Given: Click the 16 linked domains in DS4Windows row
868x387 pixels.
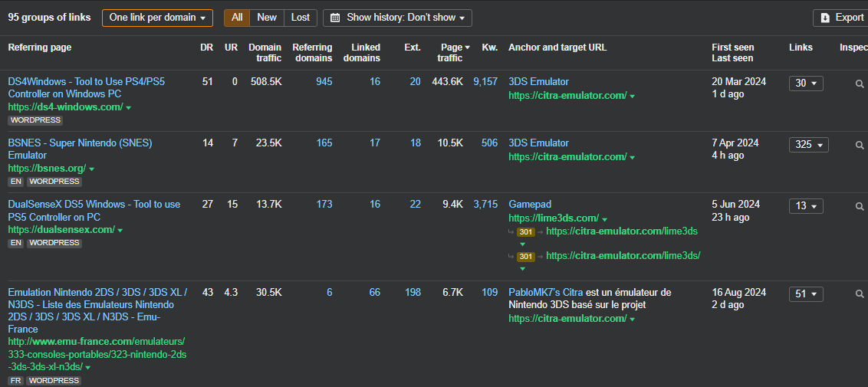Looking at the screenshot, I should [x=375, y=82].
